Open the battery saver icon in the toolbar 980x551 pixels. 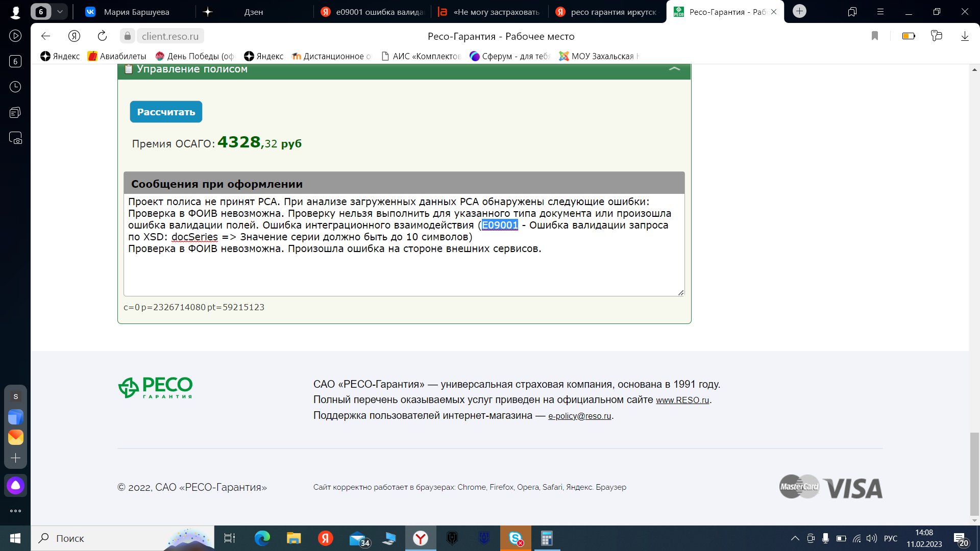pyautogui.click(x=909, y=36)
